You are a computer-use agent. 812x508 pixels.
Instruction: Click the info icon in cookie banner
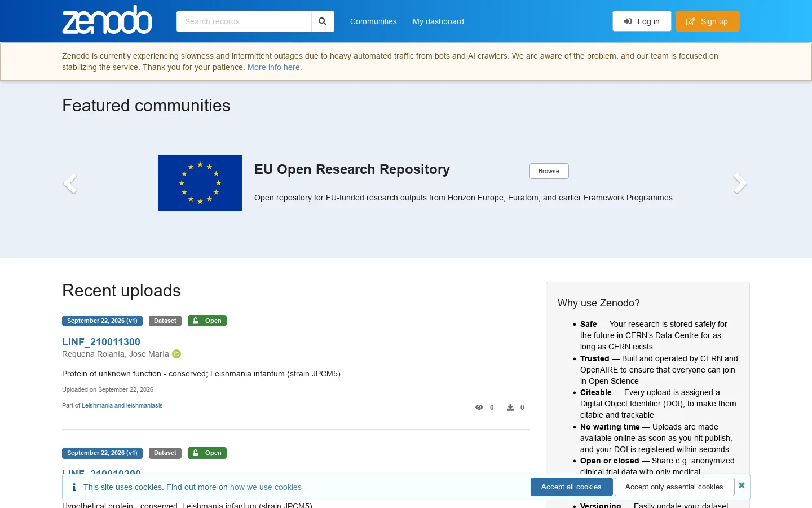click(x=74, y=487)
